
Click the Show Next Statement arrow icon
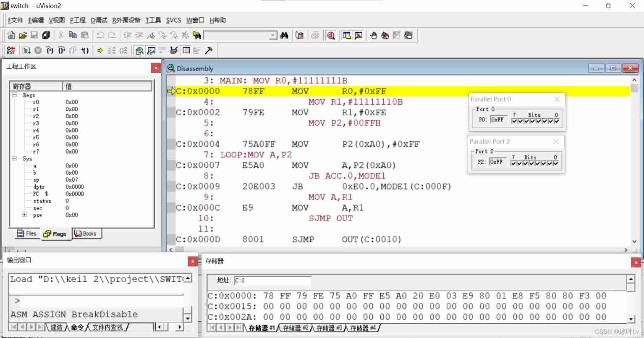click(x=100, y=50)
